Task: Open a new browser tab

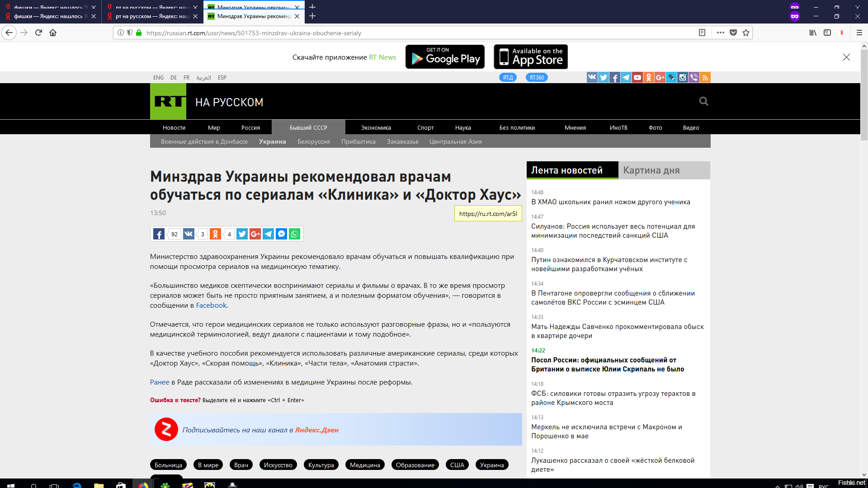Action: (312, 16)
